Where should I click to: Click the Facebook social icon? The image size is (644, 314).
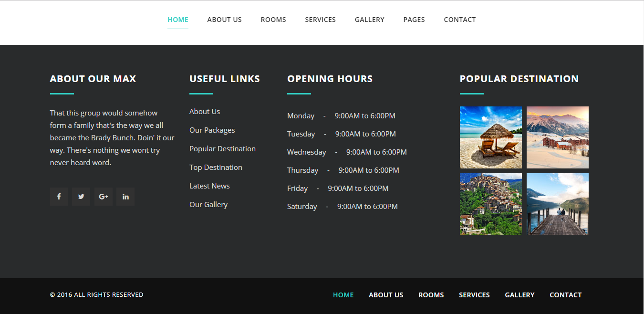[x=59, y=197]
